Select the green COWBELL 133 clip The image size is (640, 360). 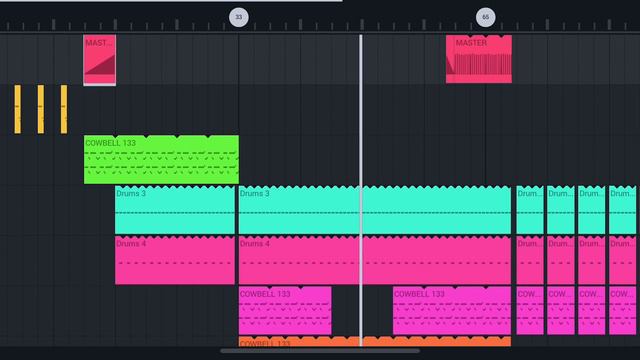161,160
